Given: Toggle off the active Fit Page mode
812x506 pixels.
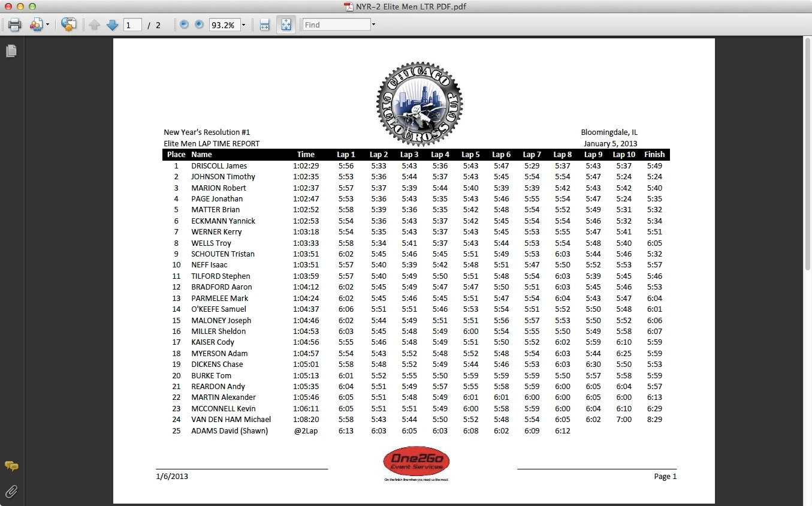Looking at the screenshot, I should pos(286,25).
